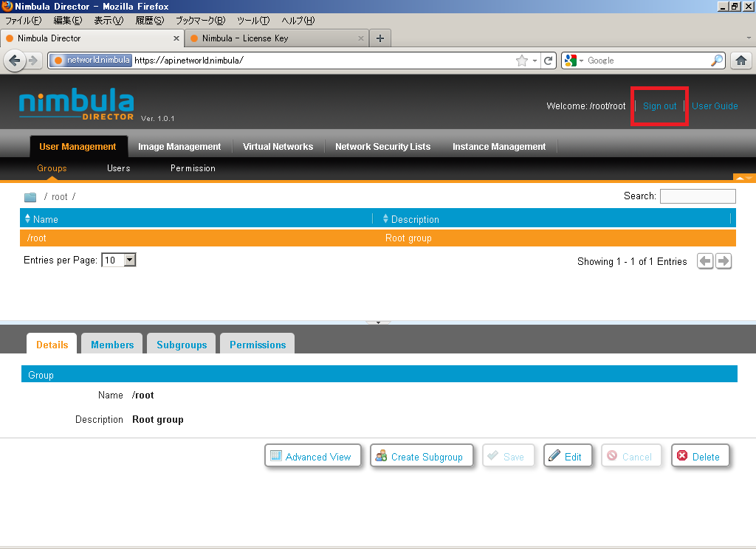Click the Advanced View button
Image resolution: width=756 pixels, height=549 pixels.
(313, 456)
